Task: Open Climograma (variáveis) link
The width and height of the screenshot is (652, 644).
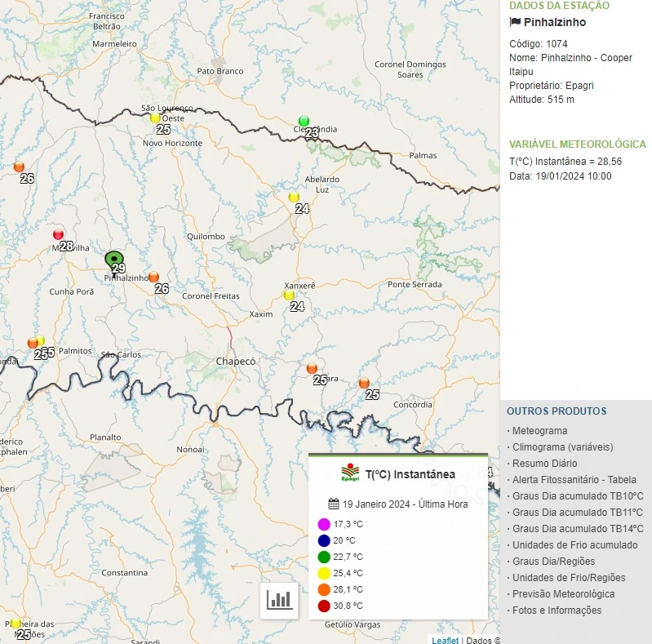Action: (562, 447)
